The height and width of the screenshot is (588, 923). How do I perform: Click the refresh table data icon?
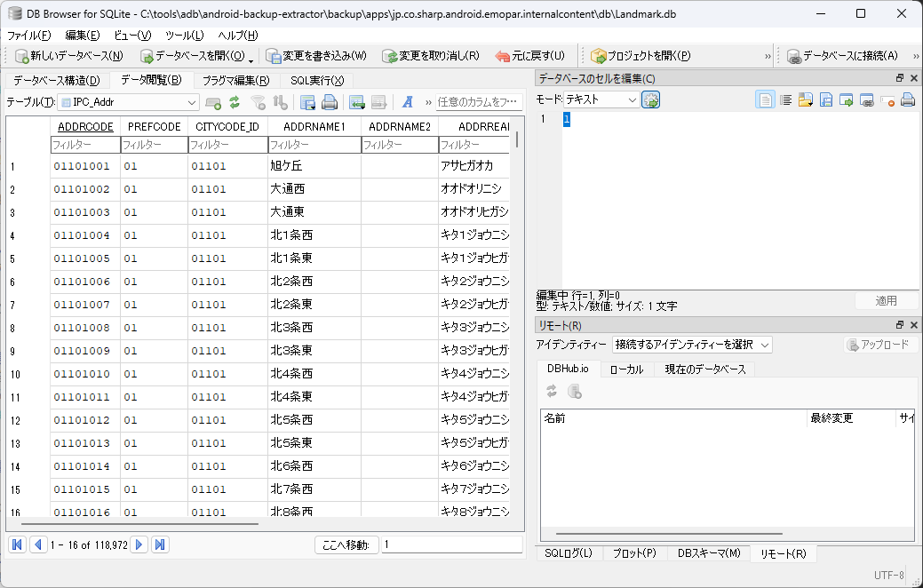tap(235, 102)
